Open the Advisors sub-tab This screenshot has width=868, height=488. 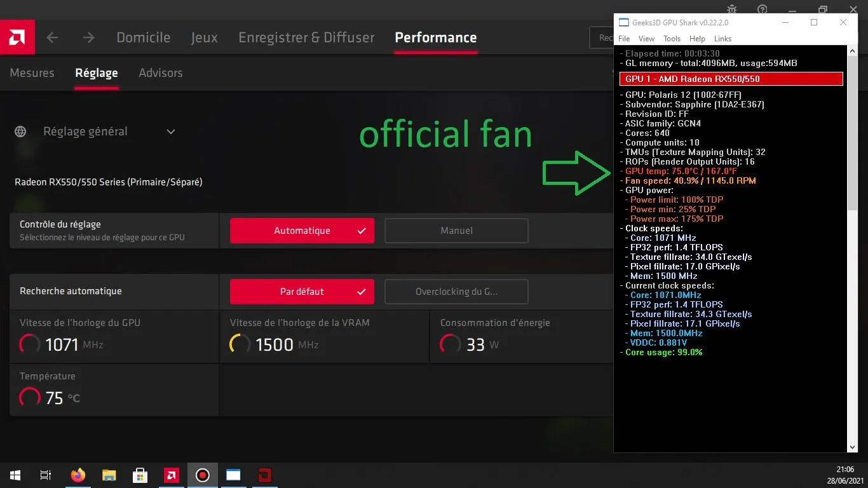(x=161, y=73)
